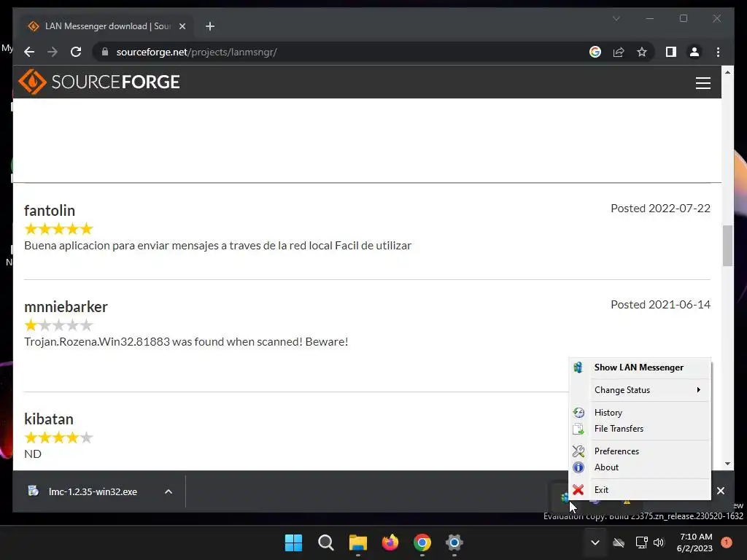Expand Change Status submenu
747x560 pixels.
click(640, 389)
